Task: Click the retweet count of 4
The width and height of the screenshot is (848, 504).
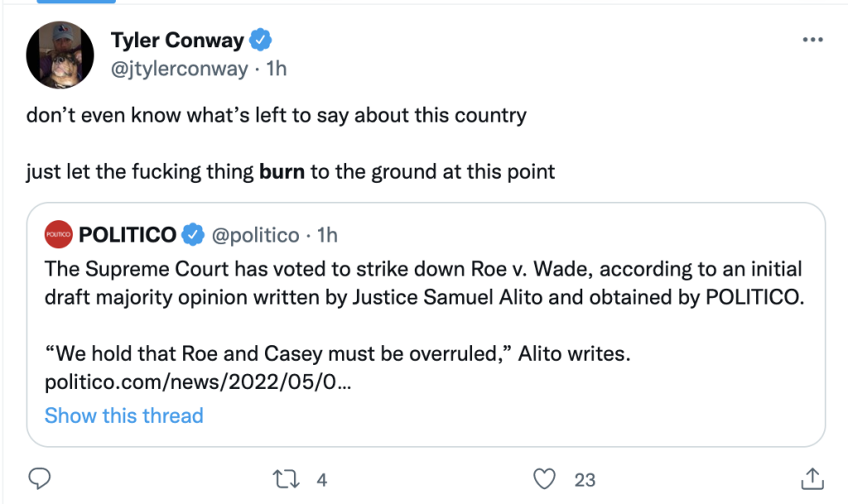Action: pyautogui.click(x=322, y=479)
